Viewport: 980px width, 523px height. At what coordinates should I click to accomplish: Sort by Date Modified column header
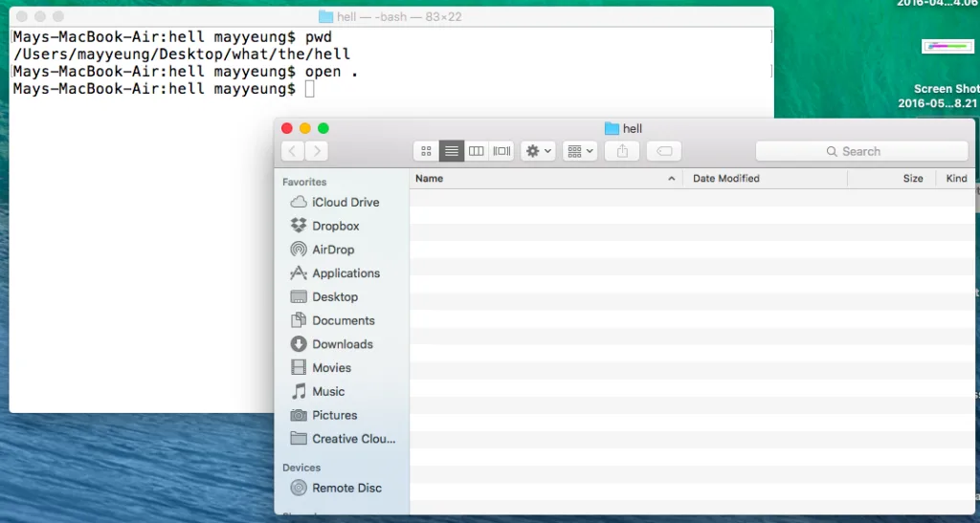[x=765, y=179]
